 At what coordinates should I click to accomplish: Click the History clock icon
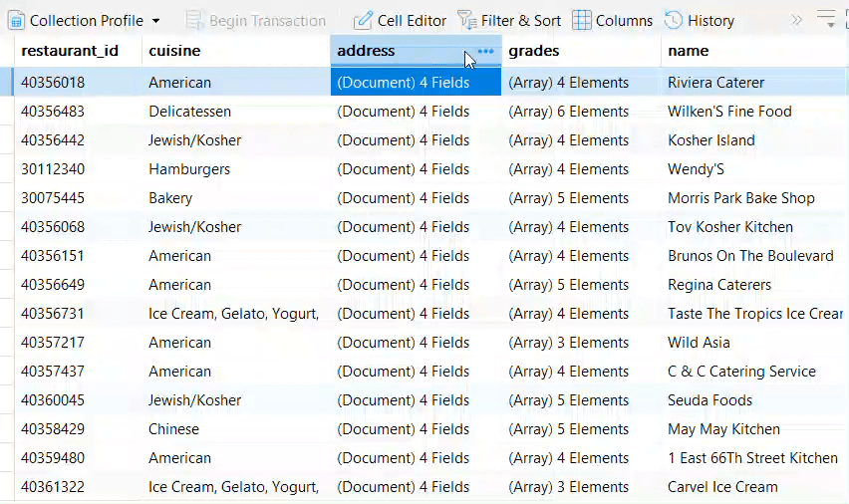coord(673,21)
